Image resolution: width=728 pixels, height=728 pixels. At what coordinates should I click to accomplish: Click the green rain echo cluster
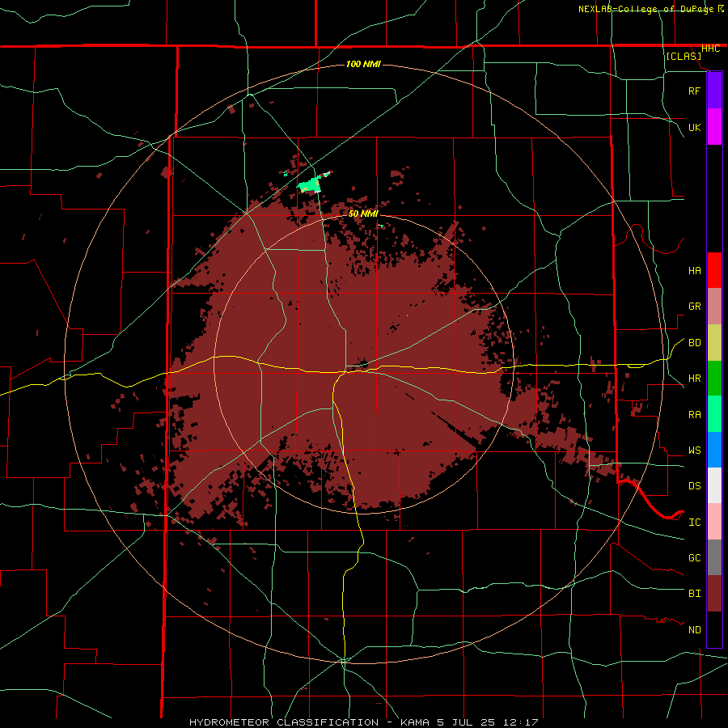point(310,184)
